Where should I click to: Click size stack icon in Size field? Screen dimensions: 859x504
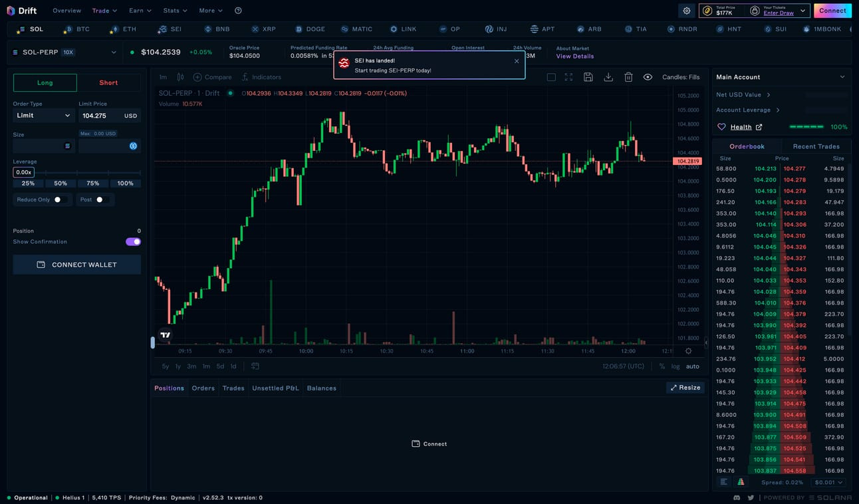(x=67, y=146)
